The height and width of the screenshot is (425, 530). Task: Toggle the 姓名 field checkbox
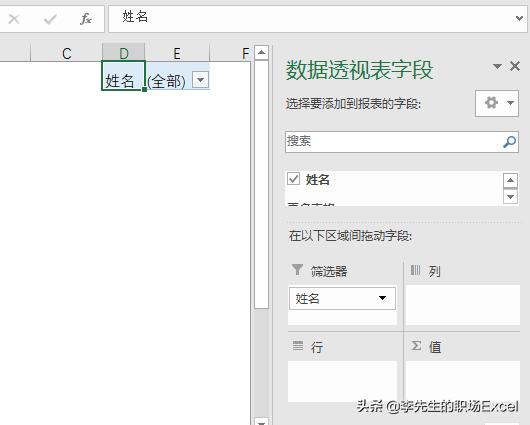point(293,179)
